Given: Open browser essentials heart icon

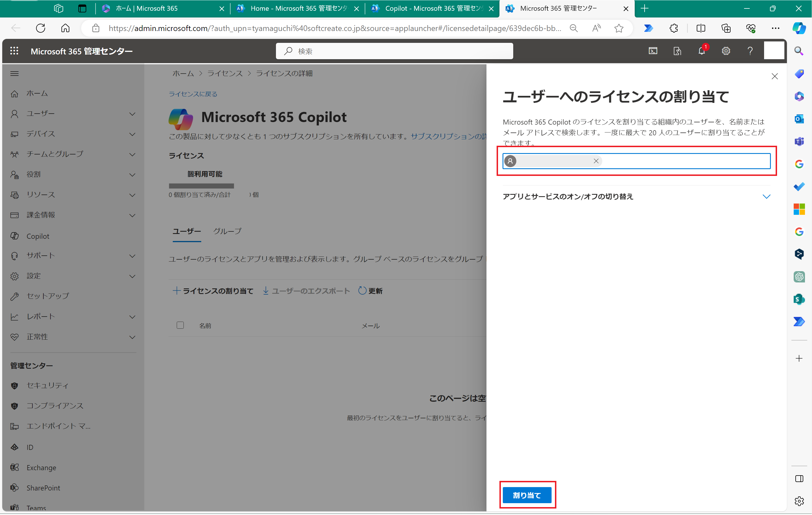Looking at the screenshot, I should point(751,28).
